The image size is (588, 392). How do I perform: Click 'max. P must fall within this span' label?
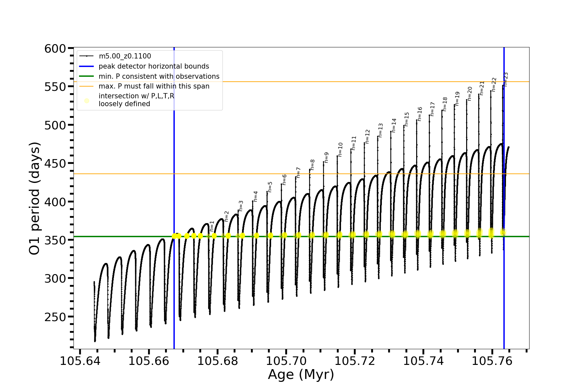point(154,86)
